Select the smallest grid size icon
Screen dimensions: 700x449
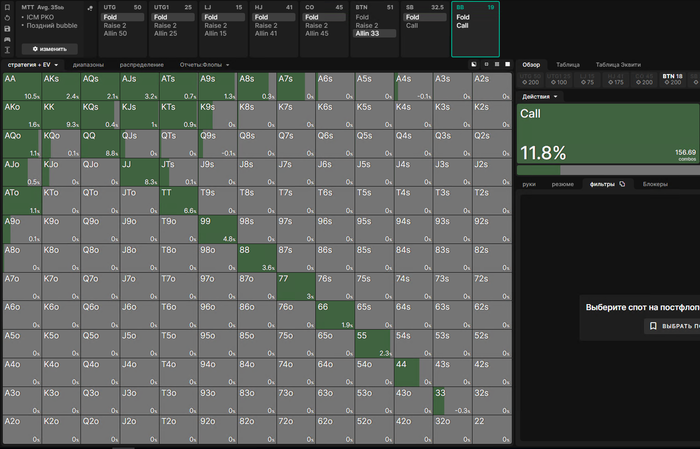click(x=487, y=65)
